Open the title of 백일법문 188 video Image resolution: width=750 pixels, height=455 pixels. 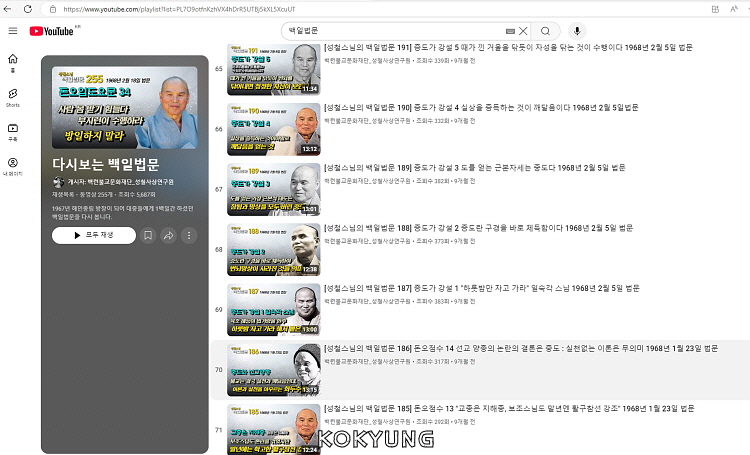point(479,228)
